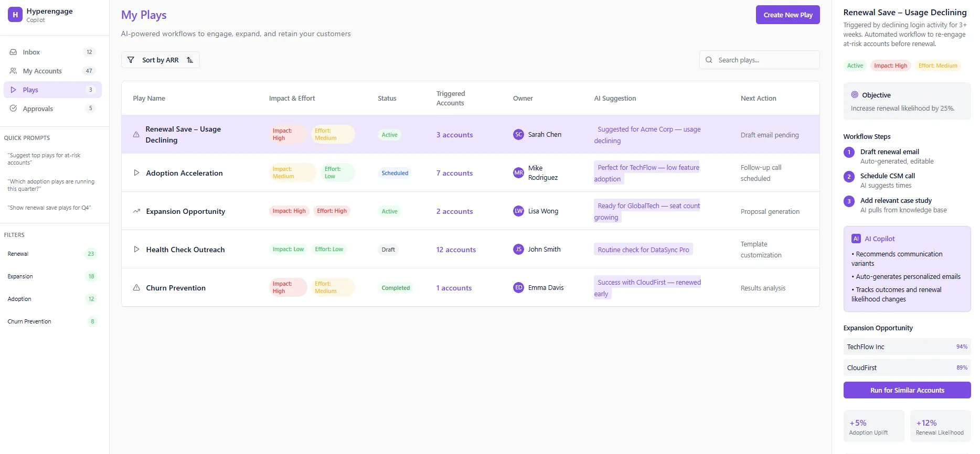Toggle the Expansion filter
This screenshot has width=980, height=454.
[51, 276]
